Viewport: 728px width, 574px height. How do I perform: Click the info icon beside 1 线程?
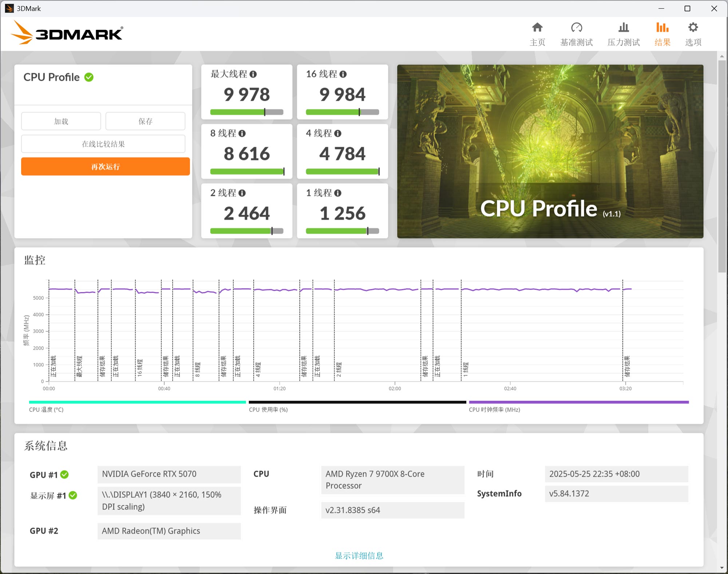click(338, 193)
